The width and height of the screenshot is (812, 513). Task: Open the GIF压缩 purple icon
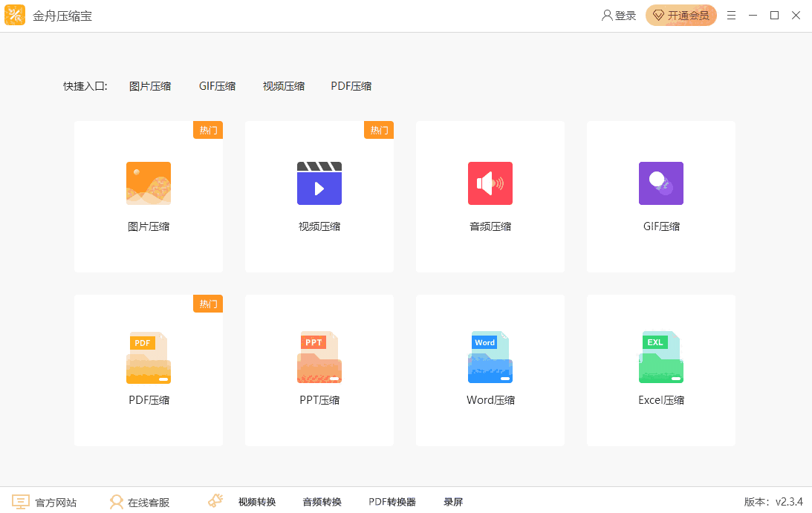(661, 183)
